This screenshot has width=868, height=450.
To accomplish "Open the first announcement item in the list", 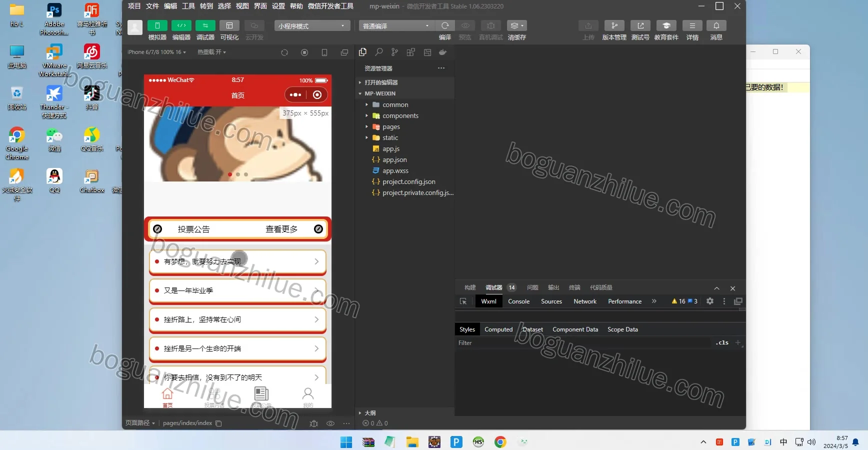I will point(237,261).
